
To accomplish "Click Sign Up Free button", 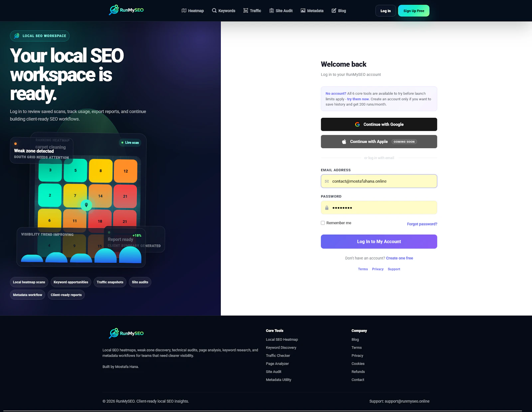I will [414, 11].
